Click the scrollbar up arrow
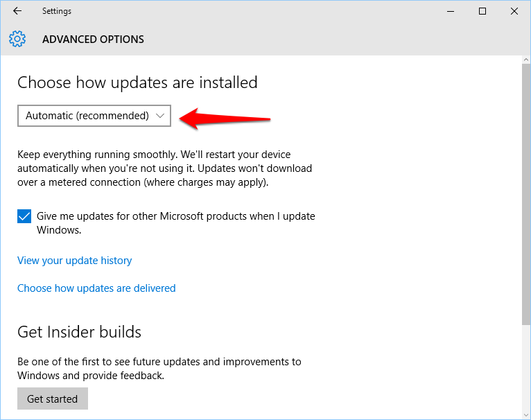The width and height of the screenshot is (531, 420). (x=526, y=60)
